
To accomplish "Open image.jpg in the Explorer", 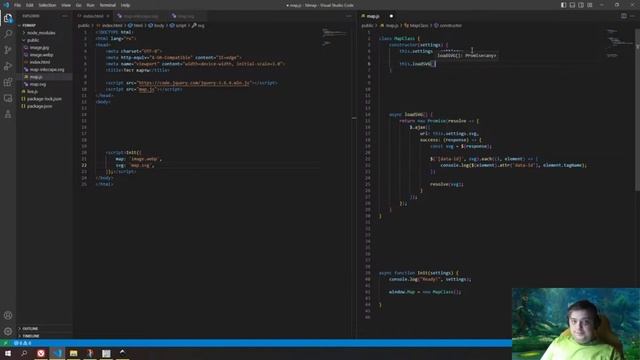I will point(39,47).
